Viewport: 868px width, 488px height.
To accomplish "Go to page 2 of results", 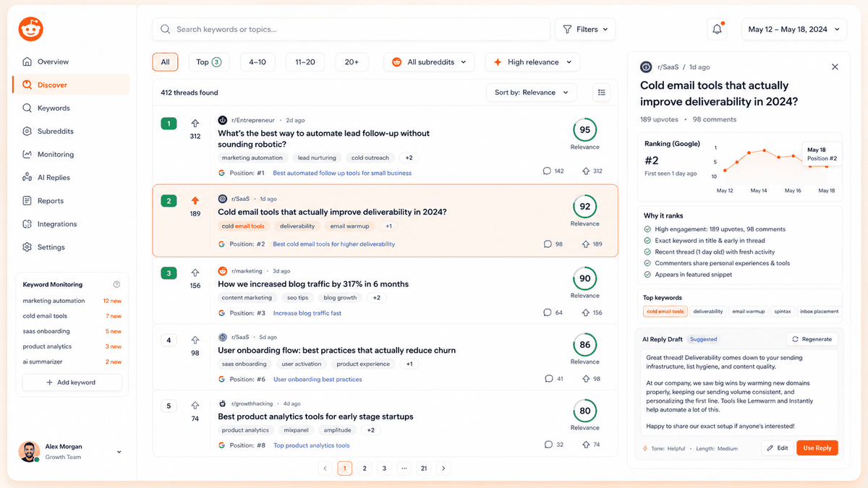I will [365, 468].
